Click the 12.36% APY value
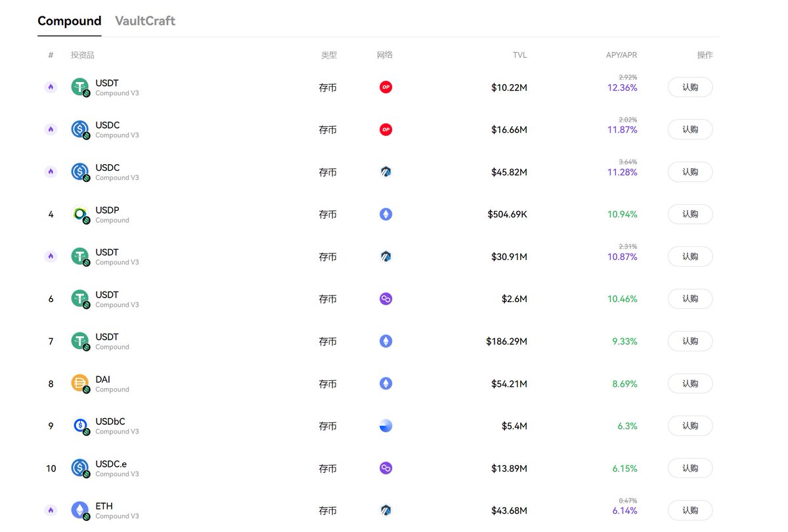788x532 pixels. tap(623, 87)
